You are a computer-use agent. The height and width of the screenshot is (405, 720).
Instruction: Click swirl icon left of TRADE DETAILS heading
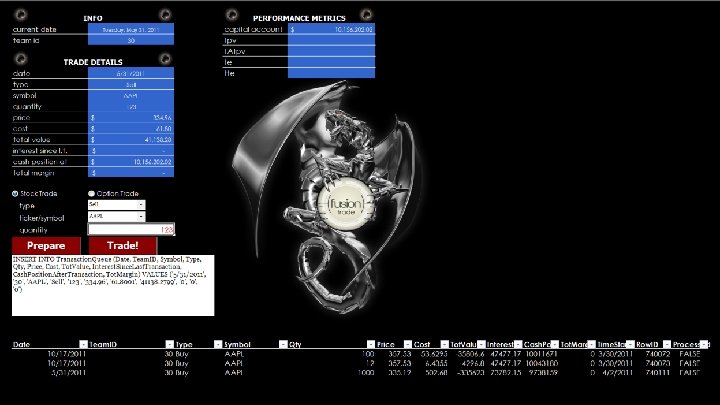pyautogui.click(x=21, y=59)
